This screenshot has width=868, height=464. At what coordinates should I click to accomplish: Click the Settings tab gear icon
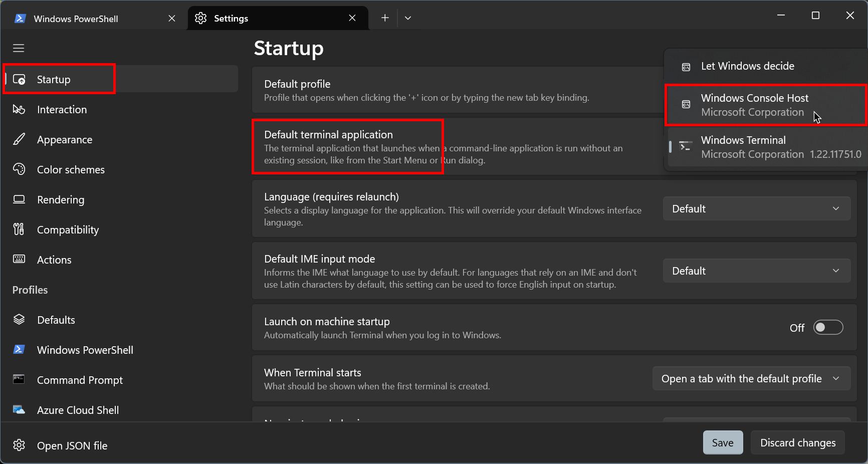click(200, 18)
